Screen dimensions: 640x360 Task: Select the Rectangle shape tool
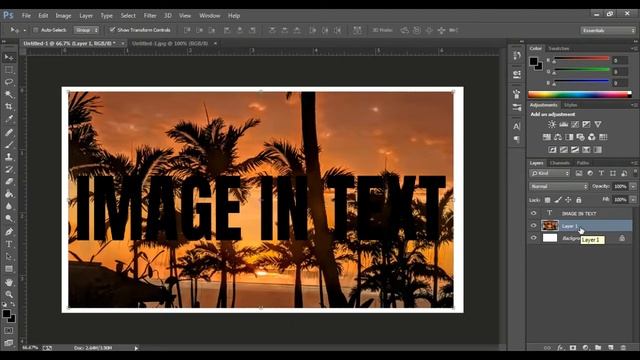(9, 269)
